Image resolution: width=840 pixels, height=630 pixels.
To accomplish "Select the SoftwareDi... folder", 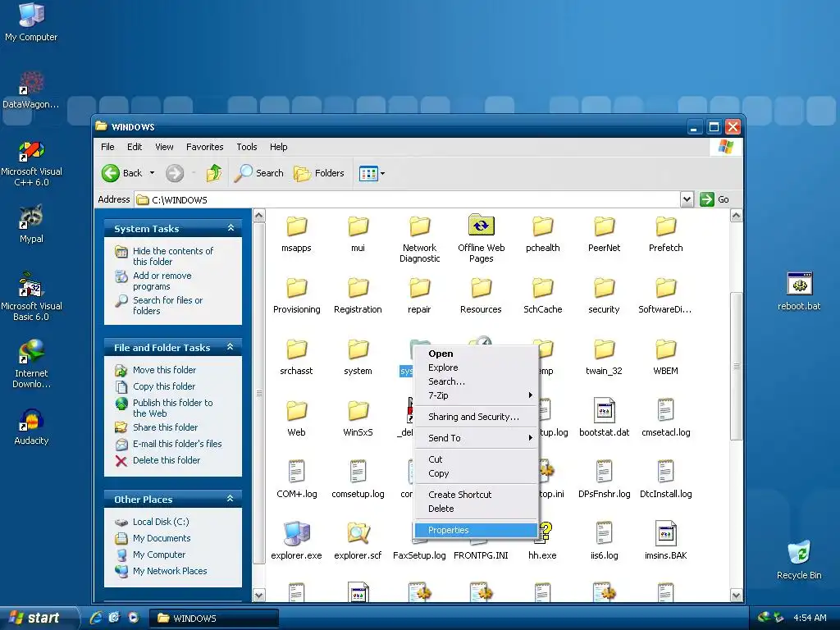I will pos(665,295).
